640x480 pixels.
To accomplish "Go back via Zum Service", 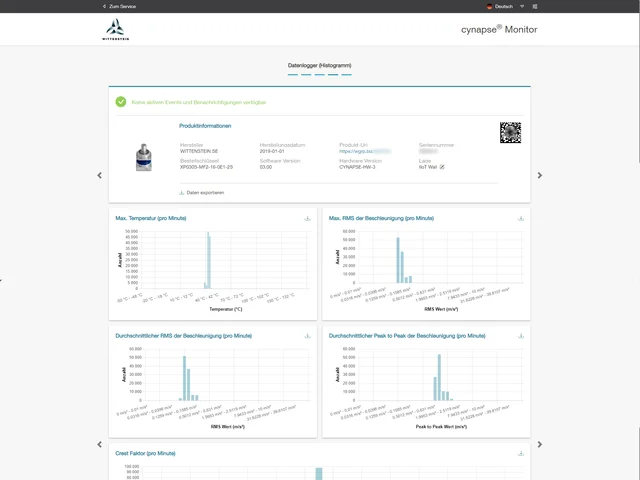I will [120, 6].
